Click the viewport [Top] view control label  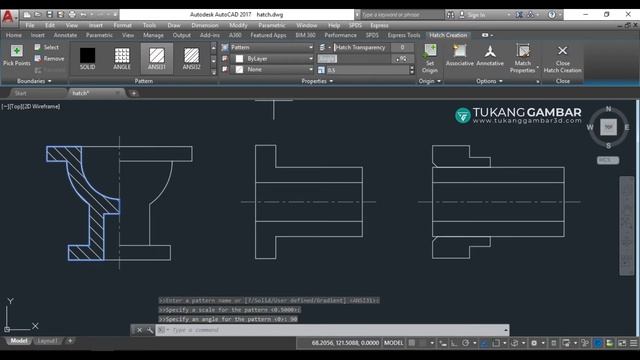(18, 107)
